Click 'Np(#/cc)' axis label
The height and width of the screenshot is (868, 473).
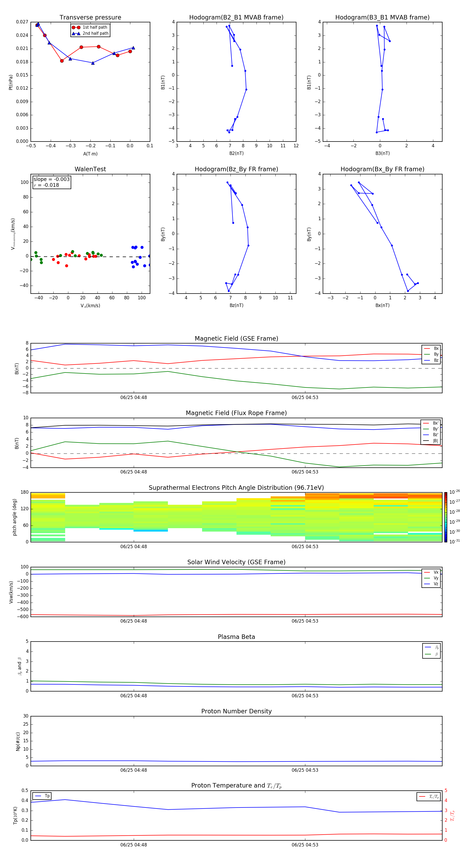(x=18, y=741)
